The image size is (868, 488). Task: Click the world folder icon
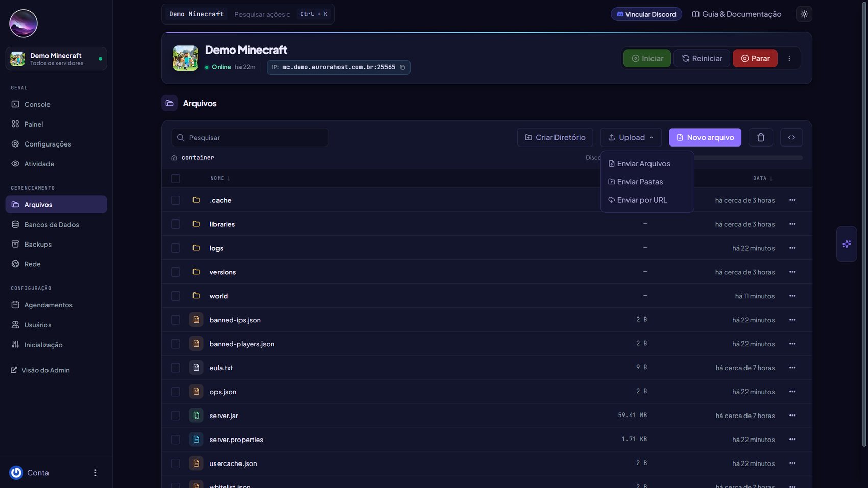196,296
